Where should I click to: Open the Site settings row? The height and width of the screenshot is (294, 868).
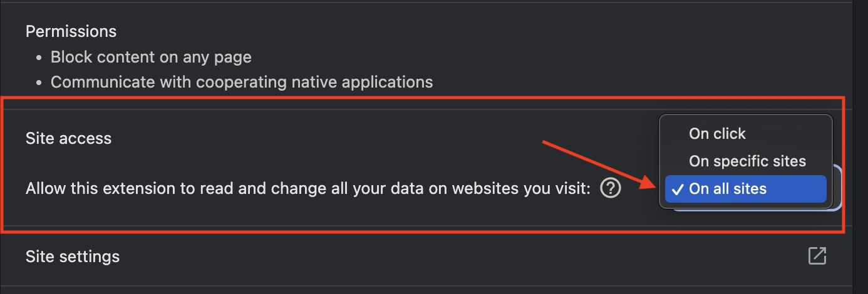(73, 256)
